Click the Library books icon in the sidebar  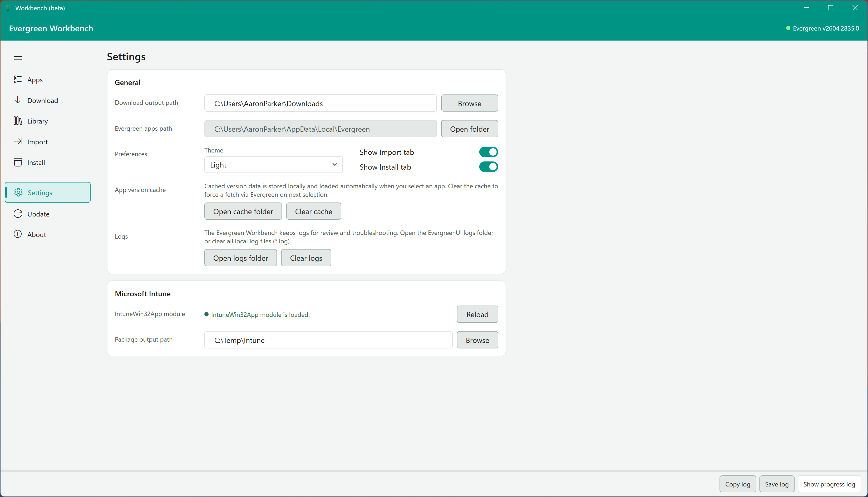18,121
